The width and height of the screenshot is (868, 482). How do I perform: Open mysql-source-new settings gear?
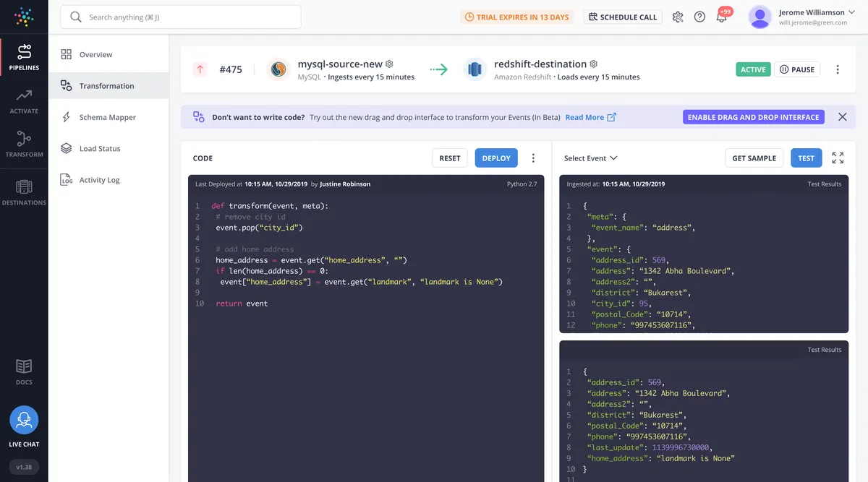tap(389, 64)
